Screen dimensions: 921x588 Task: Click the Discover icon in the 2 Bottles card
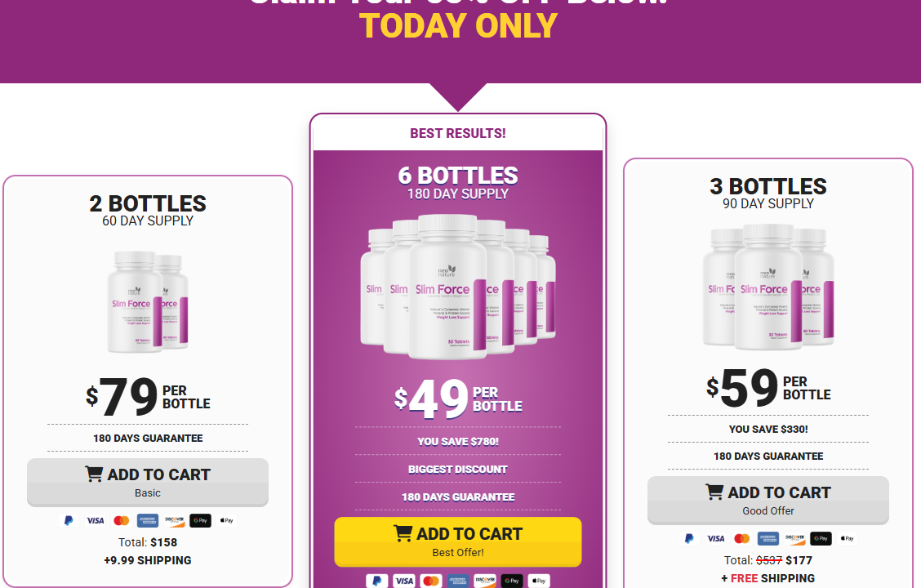(x=174, y=520)
